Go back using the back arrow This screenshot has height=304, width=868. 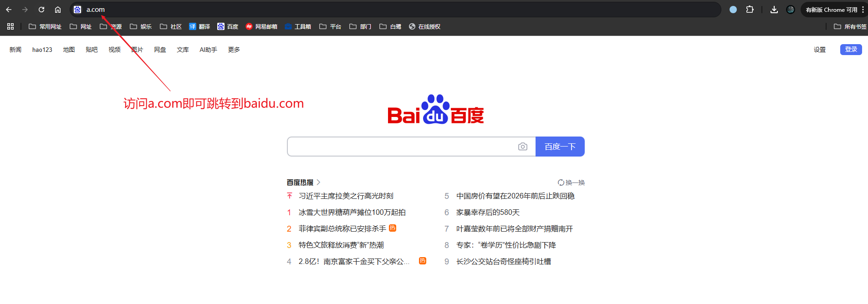[9, 10]
